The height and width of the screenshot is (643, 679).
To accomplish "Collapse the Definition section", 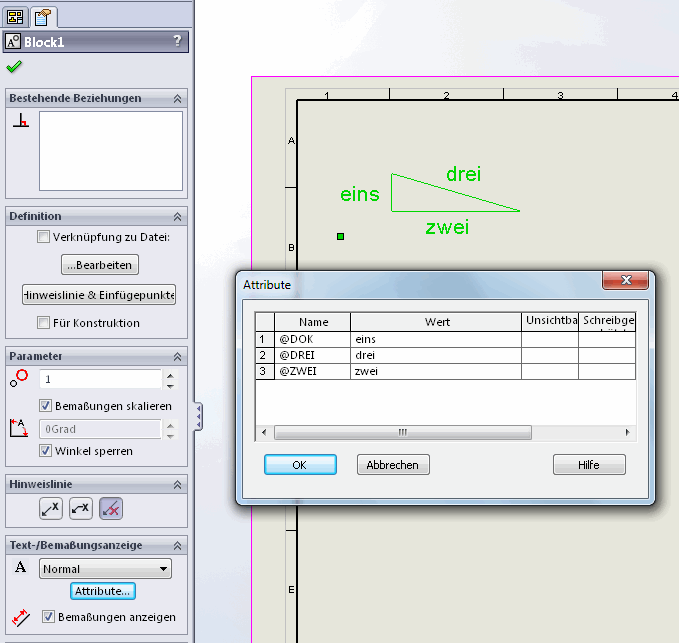I will (178, 216).
